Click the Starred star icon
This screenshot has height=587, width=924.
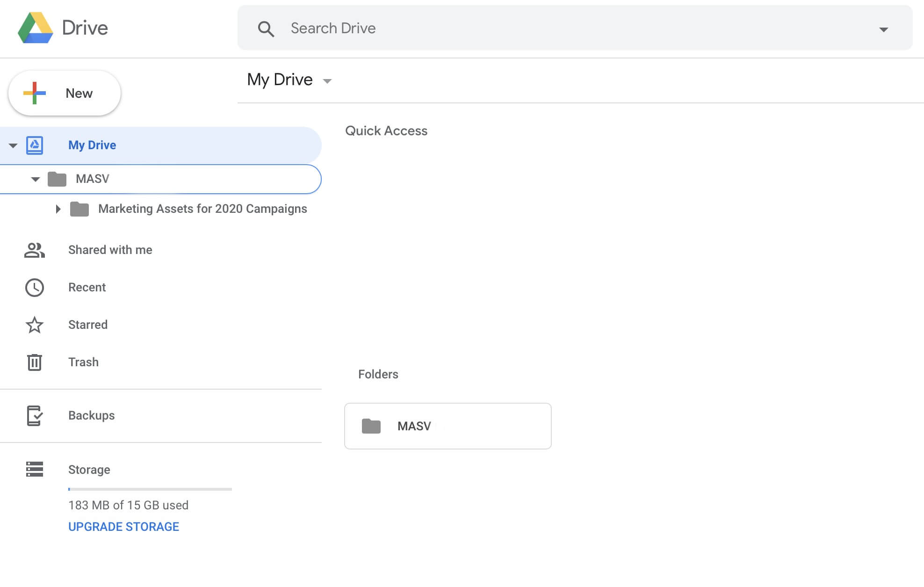click(34, 324)
